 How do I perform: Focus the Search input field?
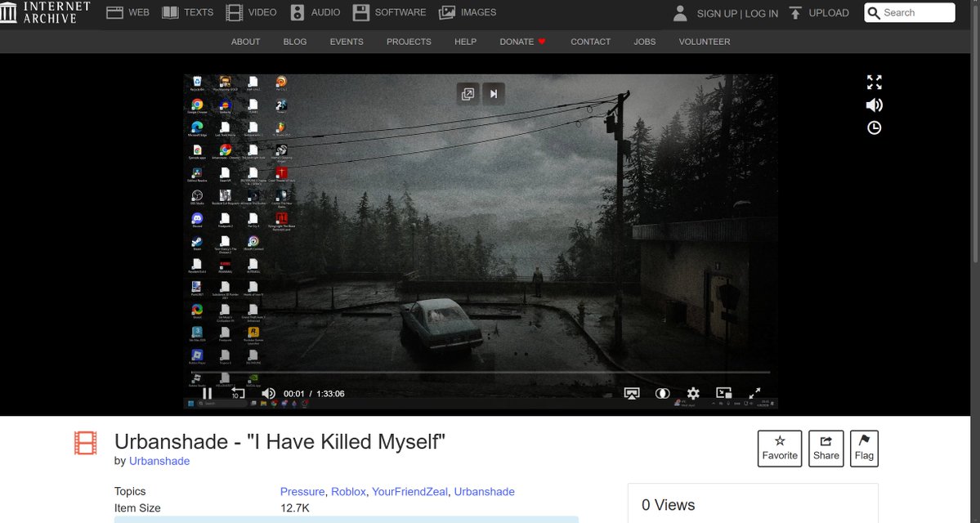(x=917, y=12)
